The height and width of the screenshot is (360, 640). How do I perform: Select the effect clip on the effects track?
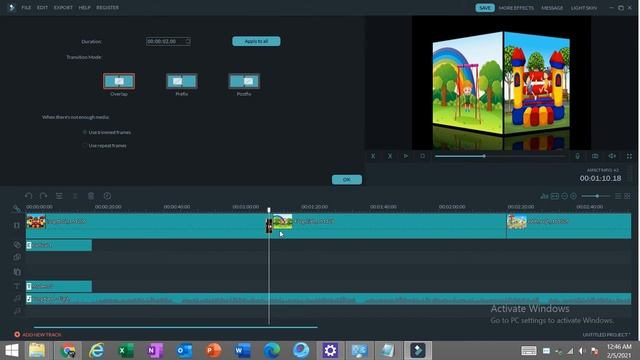pyautogui.click(x=59, y=245)
